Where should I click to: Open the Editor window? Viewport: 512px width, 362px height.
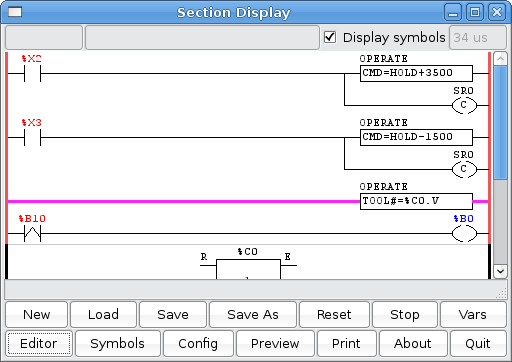click(x=39, y=343)
